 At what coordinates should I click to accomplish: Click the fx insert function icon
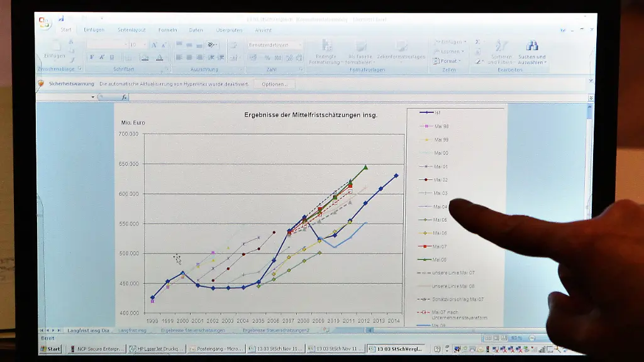[125, 97]
